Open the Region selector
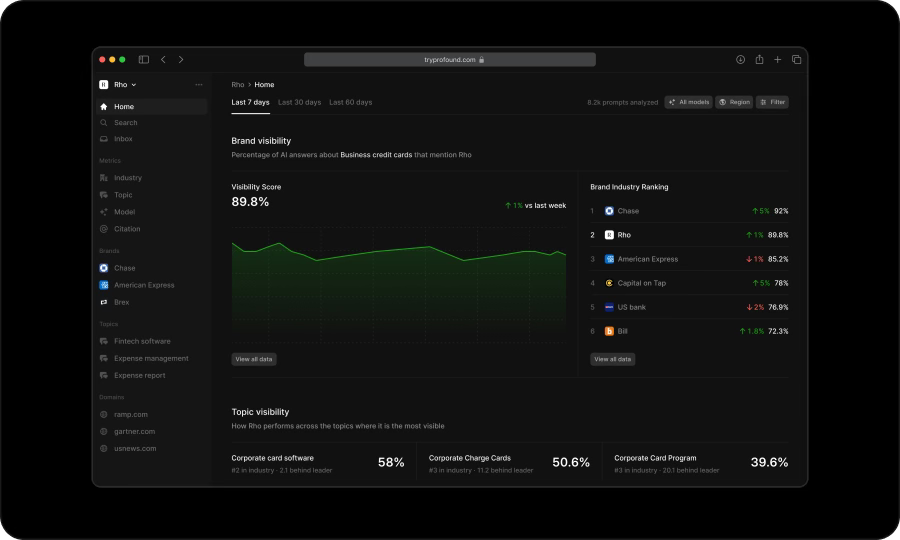This screenshot has width=900, height=540. (x=734, y=102)
